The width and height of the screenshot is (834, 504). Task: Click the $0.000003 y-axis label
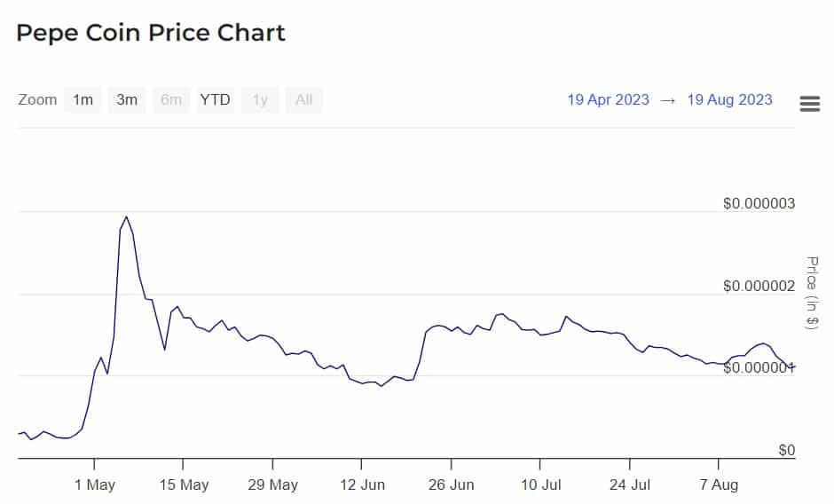click(x=759, y=204)
